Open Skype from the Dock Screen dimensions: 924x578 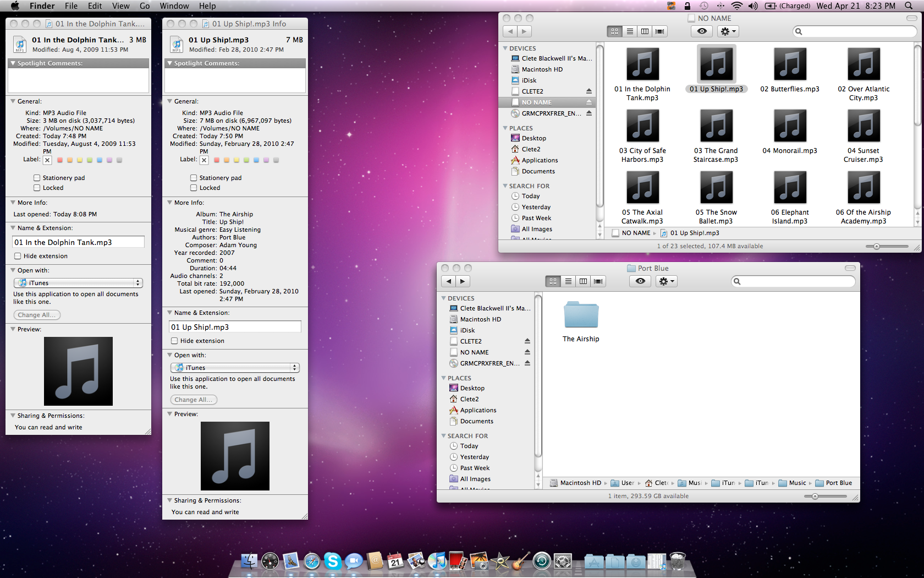pyautogui.click(x=333, y=561)
